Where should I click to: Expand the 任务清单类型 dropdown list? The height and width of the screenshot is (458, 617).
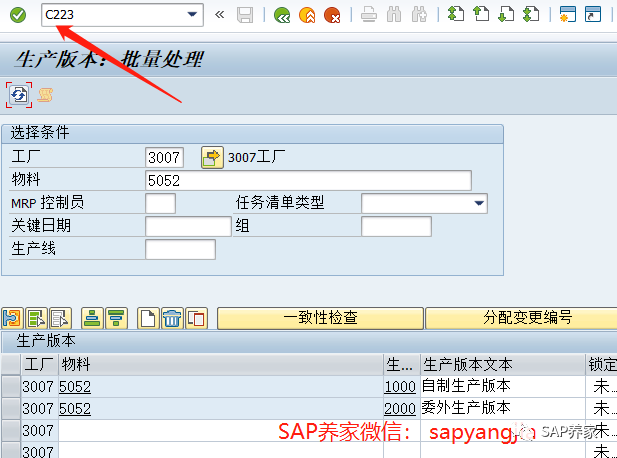coord(478,203)
